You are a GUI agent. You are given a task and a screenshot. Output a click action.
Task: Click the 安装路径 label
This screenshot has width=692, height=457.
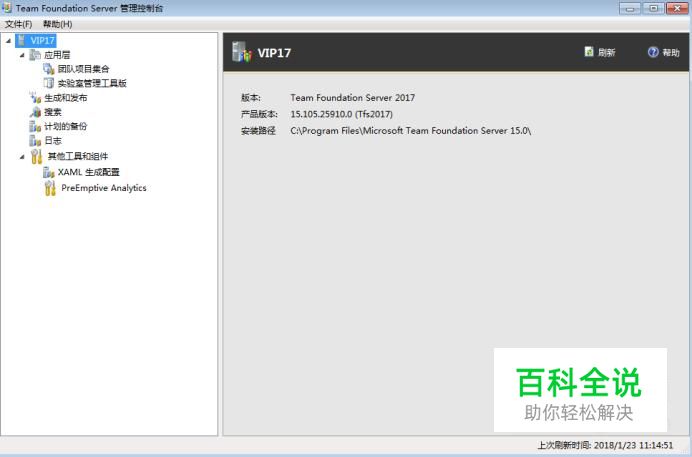point(258,131)
